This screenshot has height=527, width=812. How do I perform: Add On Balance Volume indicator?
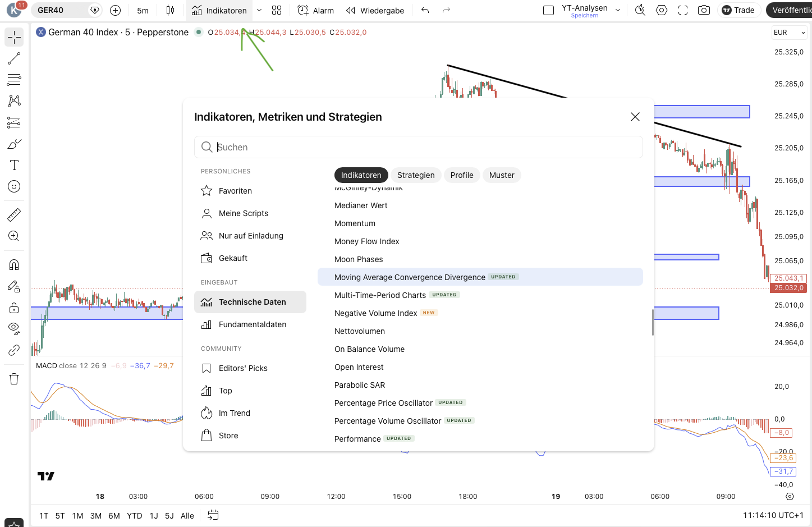480,349
